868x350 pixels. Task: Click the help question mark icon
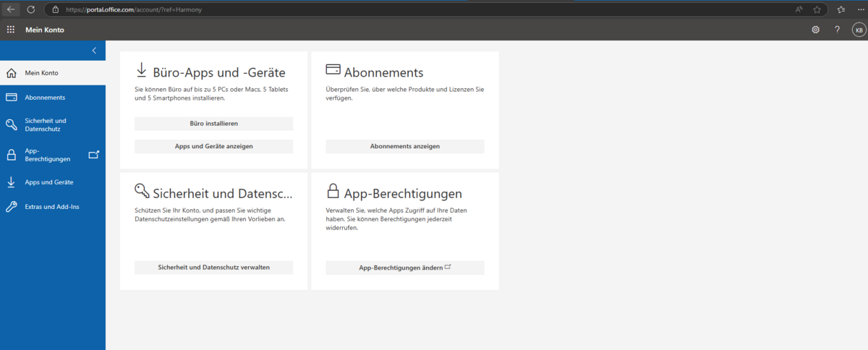(x=837, y=30)
